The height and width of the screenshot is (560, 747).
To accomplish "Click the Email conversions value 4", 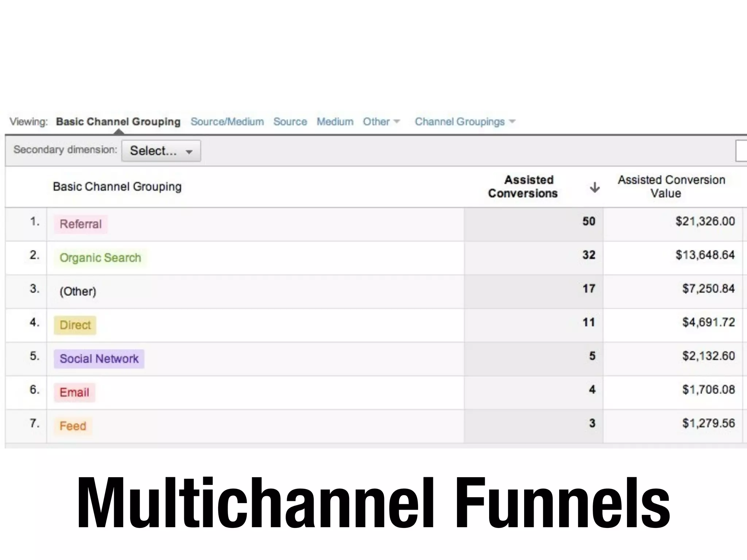I will pyautogui.click(x=592, y=390).
